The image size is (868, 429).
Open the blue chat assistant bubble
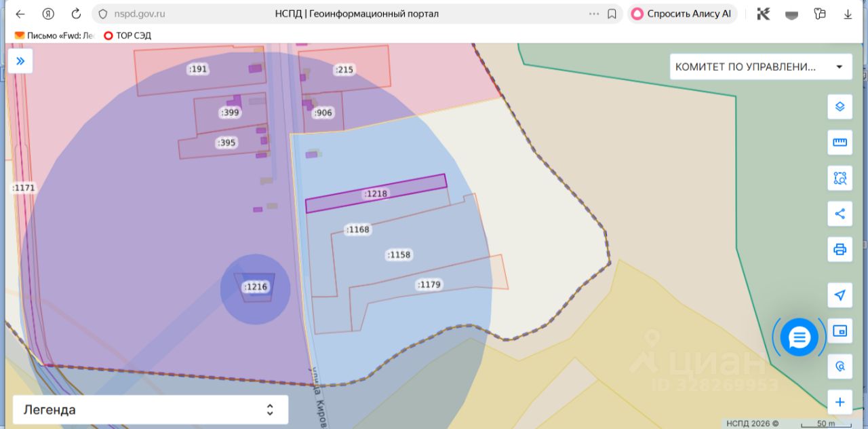click(800, 337)
